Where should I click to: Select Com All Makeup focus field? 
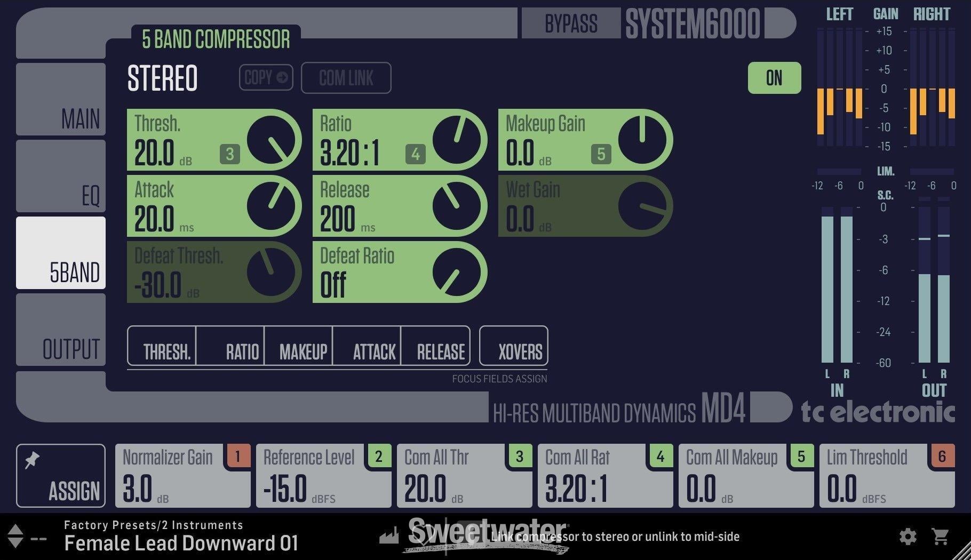746,476
